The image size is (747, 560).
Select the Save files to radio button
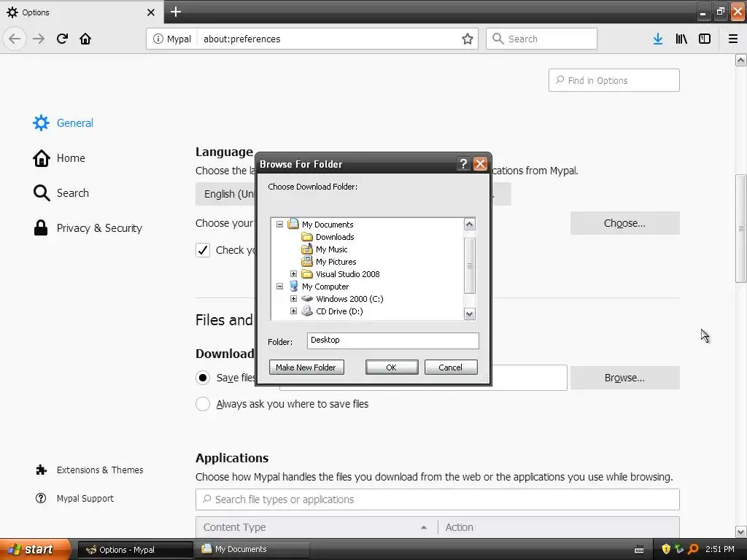pyautogui.click(x=203, y=378)
